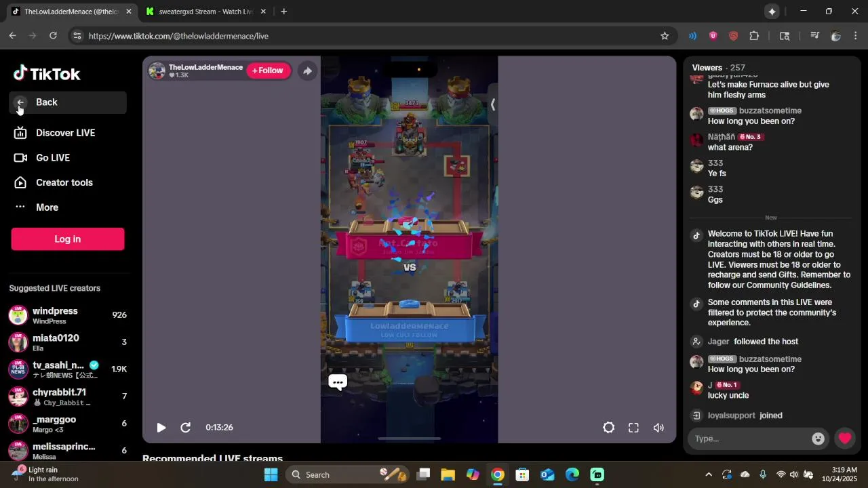Show hidden system tray icons
The image size is (868, 488).
tap(709, 474)
